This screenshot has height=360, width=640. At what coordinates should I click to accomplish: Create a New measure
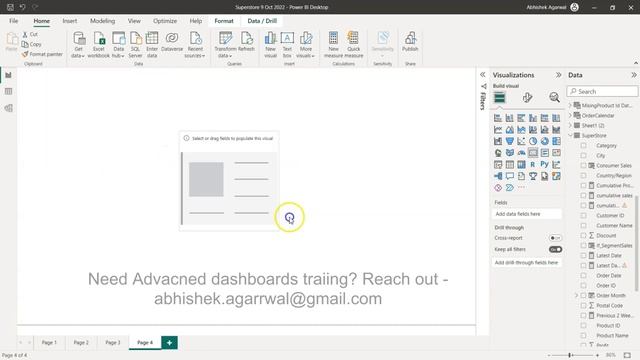click(x=333, y=45)
